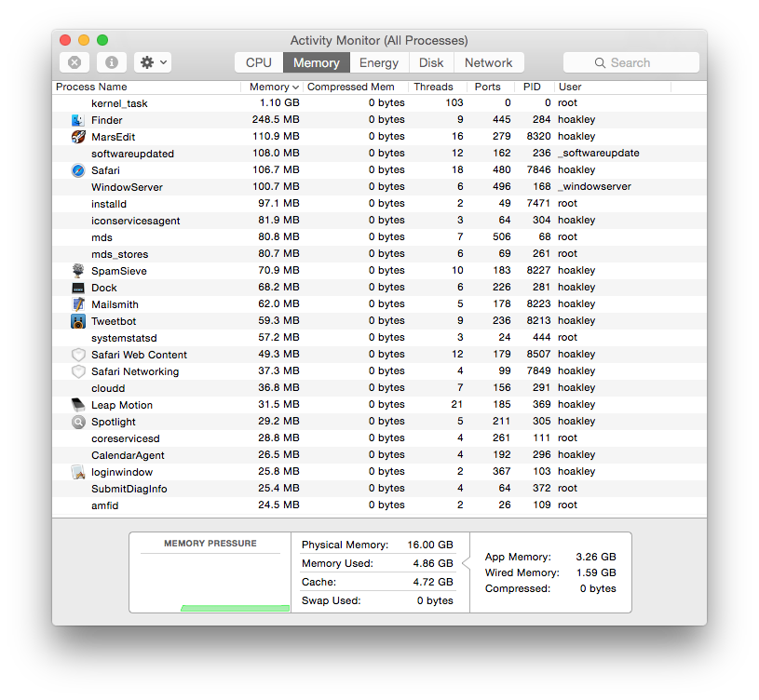Click the loginwindow process icon

(x=78, y=472)
